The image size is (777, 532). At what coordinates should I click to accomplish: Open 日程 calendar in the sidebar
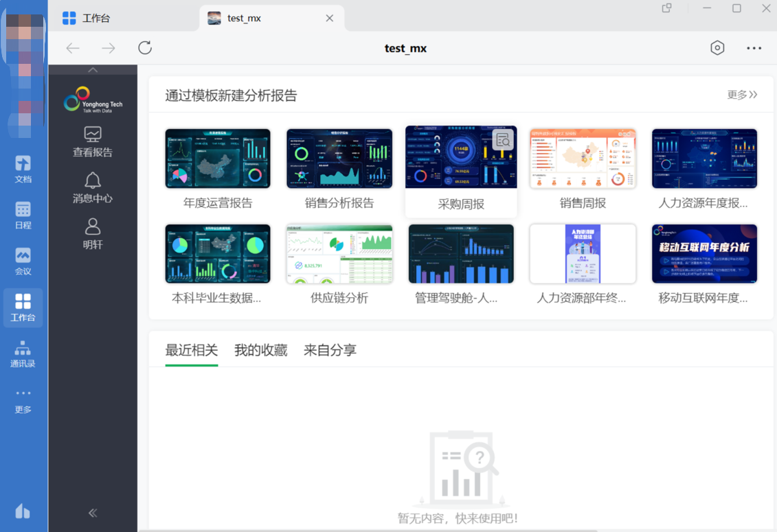(x=23, y=215)
